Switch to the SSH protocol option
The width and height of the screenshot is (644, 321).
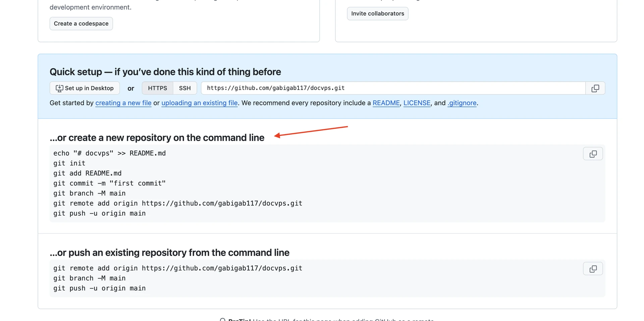[x=185, y=88]
